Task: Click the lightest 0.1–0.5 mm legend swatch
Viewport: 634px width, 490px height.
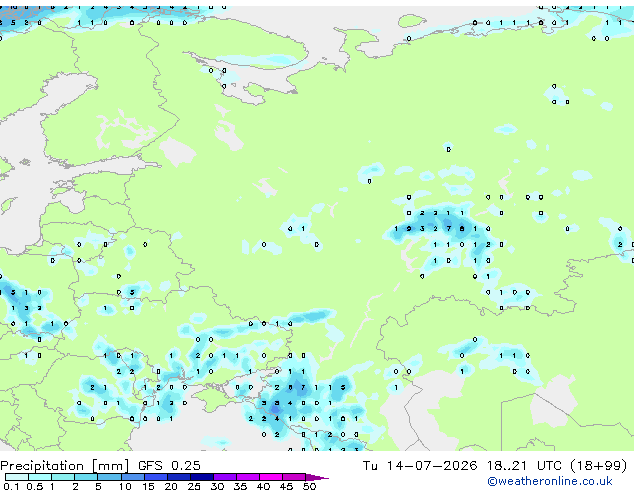Action: pyautogui.click(x=17, y=477)
